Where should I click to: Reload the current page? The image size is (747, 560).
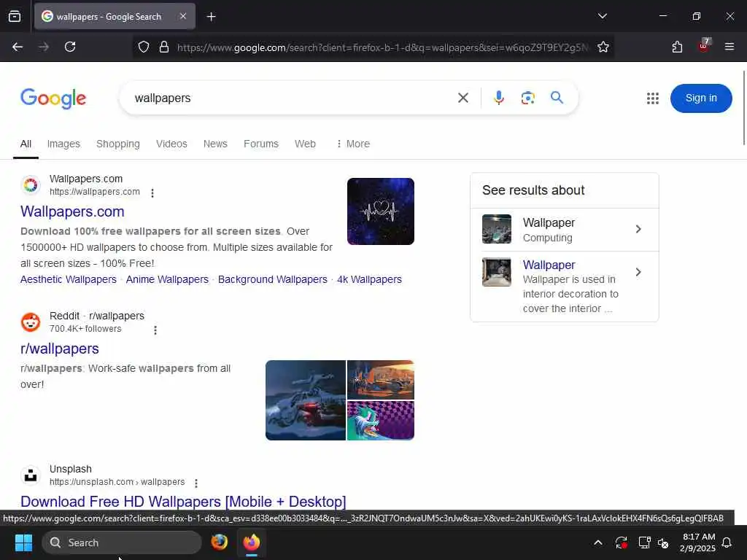point(70,47)
